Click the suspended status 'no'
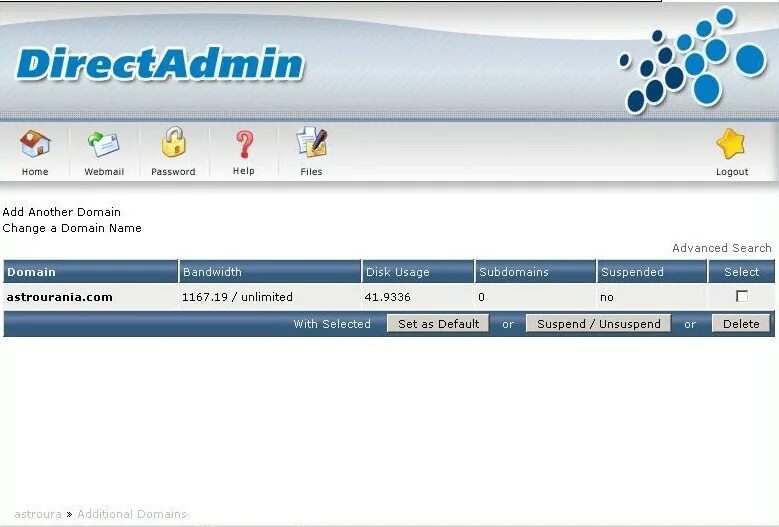 607,298
